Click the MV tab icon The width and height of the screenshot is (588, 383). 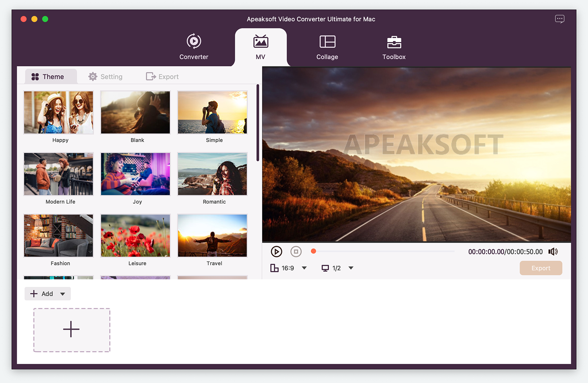(260, 42)
